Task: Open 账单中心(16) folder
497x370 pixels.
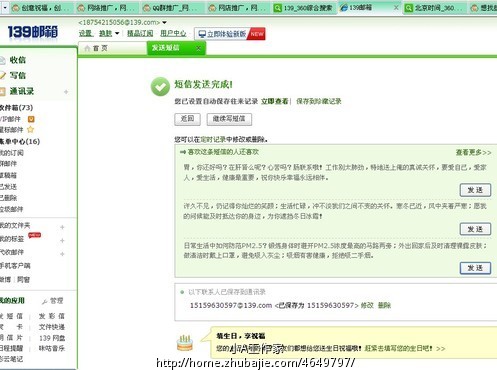Action: point(20,141)
